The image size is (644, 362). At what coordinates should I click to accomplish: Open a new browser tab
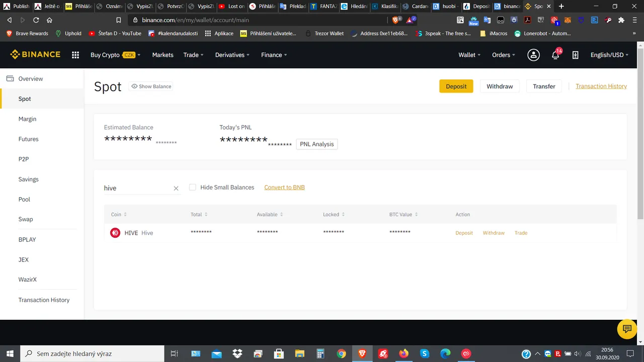click(561, 7)
